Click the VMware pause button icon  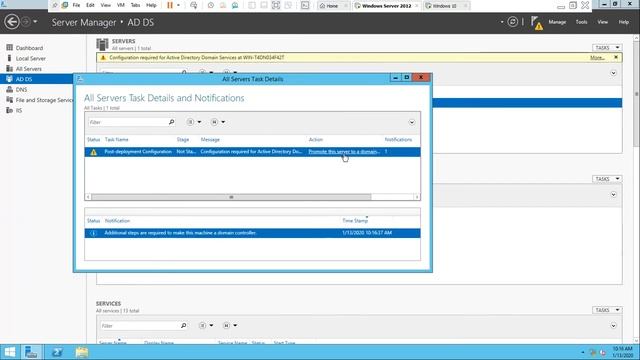[170, 5]
